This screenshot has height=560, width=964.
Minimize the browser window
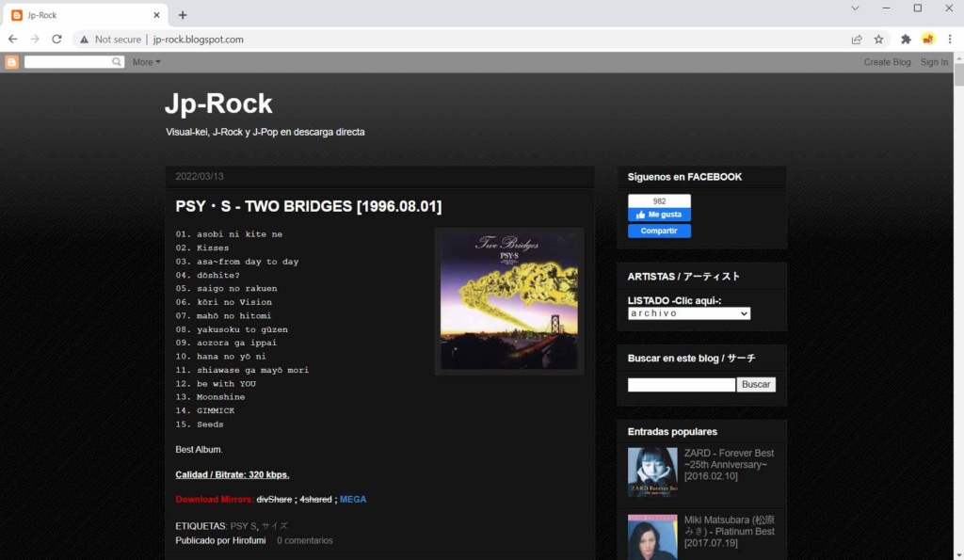[x=886, y=8]
